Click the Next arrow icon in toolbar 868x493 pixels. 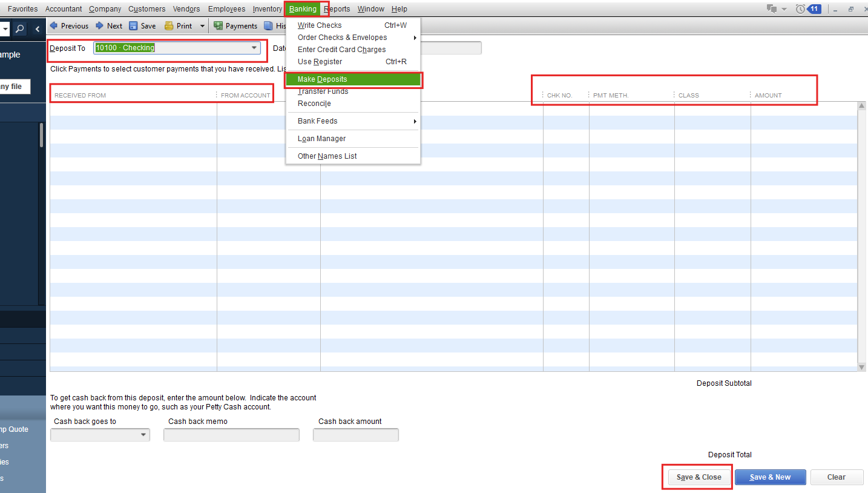click(99, 26)
